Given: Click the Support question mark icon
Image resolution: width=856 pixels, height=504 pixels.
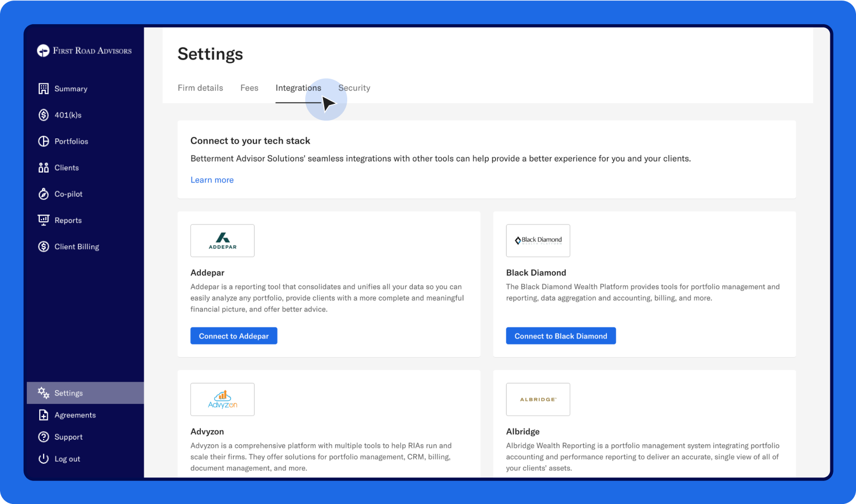Looking at the screenshot, I should click(x=44, y=437).
